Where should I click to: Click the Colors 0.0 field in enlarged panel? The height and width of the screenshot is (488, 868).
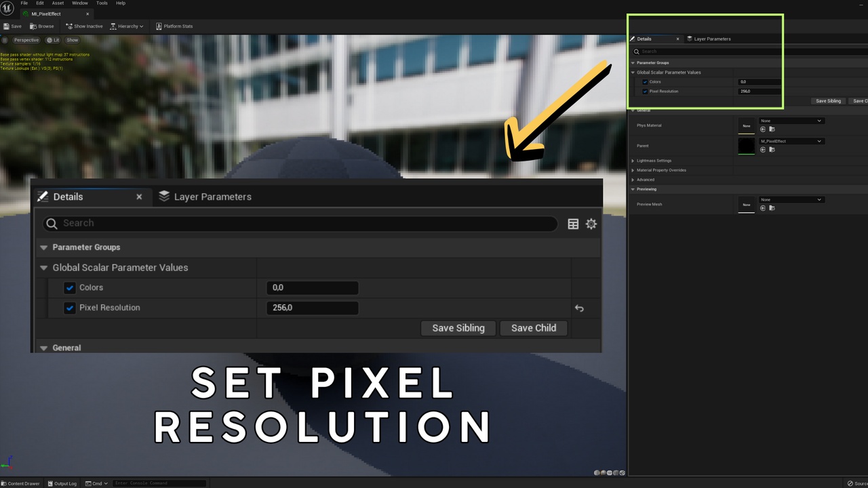click(313, 288)
